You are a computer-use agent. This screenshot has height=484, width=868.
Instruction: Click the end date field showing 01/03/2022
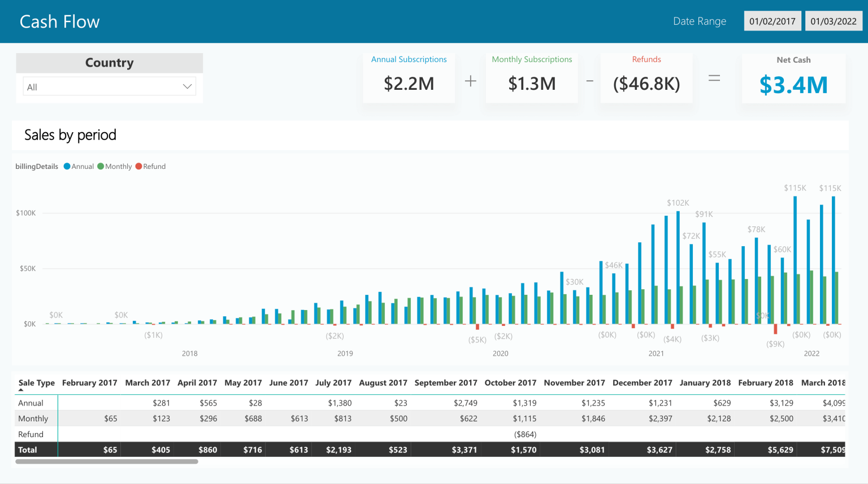coord(834,20)
